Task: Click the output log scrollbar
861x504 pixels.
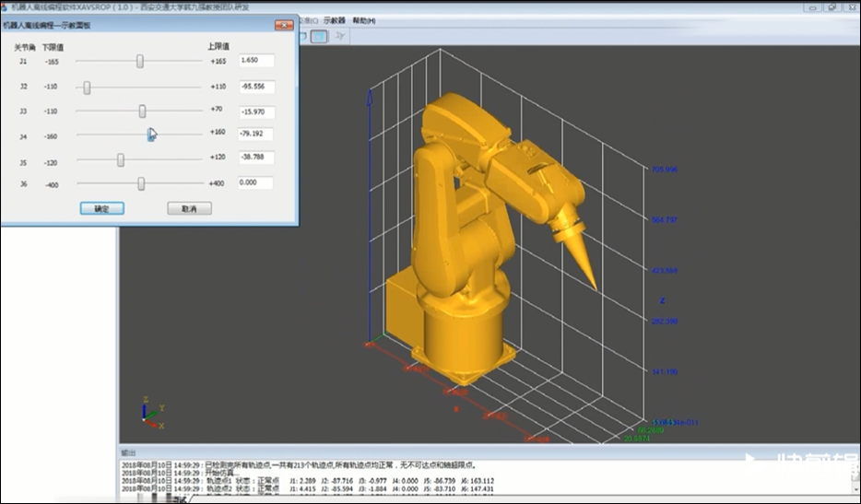Action: click(x=855, y=475)
